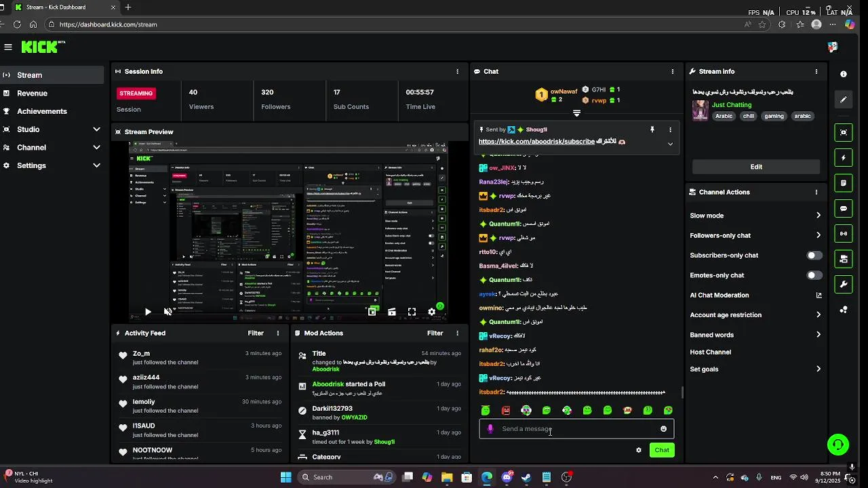Click the red angry emote in emote row

point(506,410)
